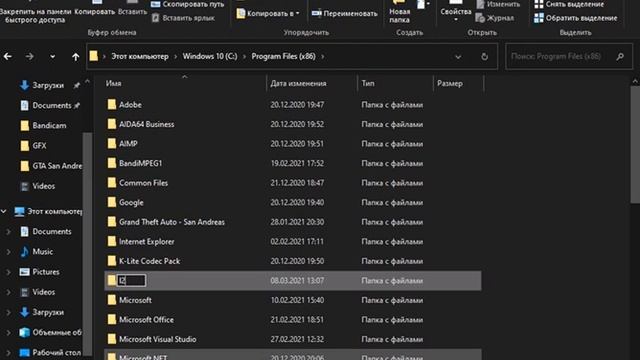
Task: Open pinned Documents in Quick access
Action: (51, 105)
